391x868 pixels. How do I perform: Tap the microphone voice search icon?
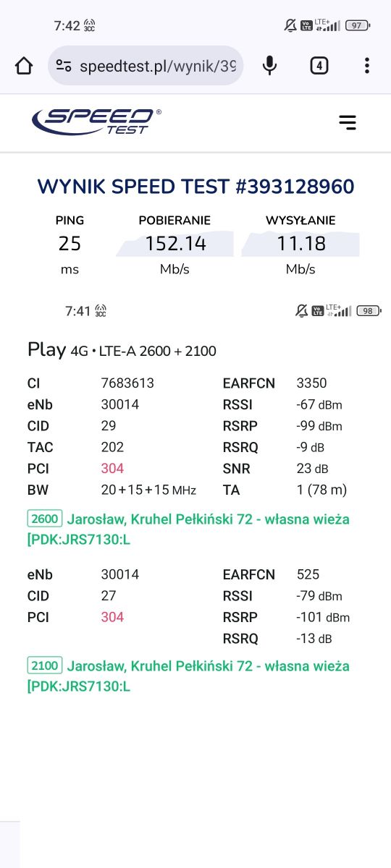point(269,66)
